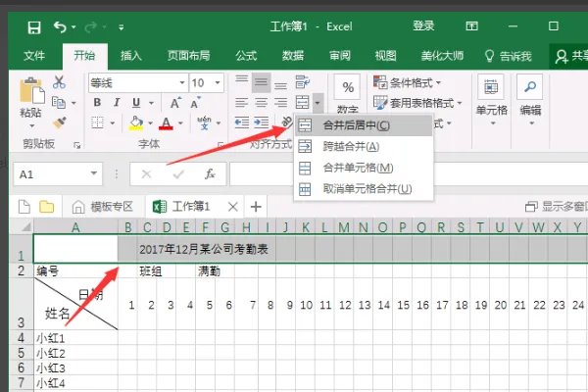Click the yellow folder open icon
The height and width of the screenshot is (392, 588).
[x=47, y=207]
